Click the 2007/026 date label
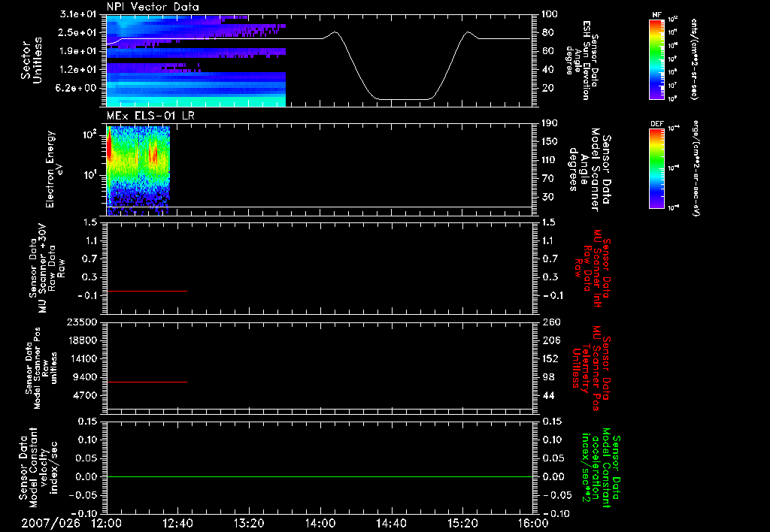This screenshot has width=770, height=532. [x=50, y=523]
